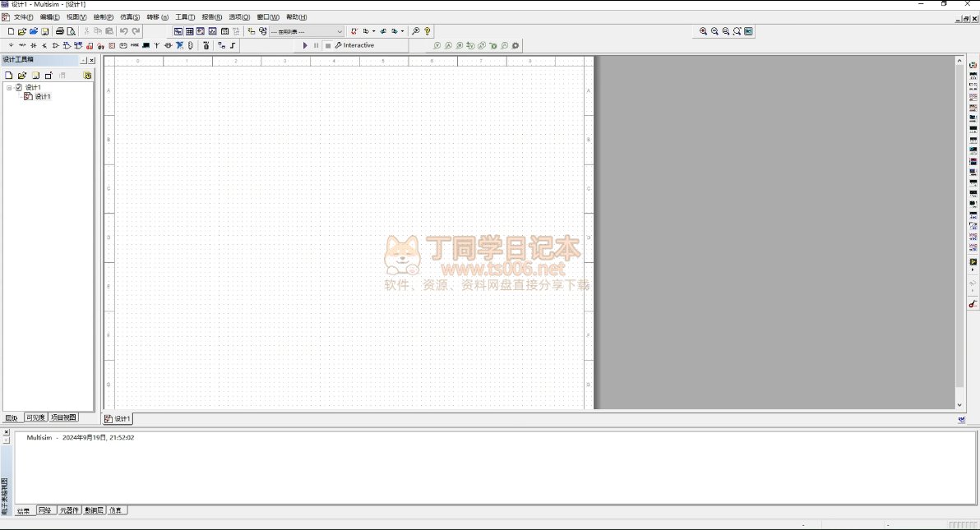Click the Help question mark icon
The width and height of the screenshot is (980, 530).
[x=428, y=31]
